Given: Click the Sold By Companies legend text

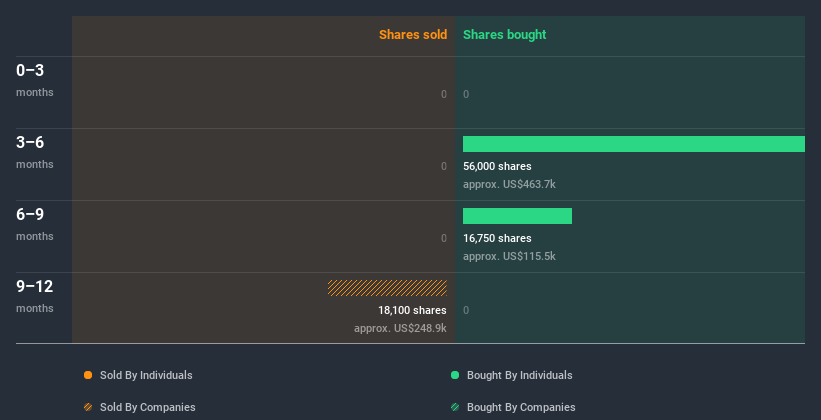Looking at the screenshot, I should click(x=148, y=407).
